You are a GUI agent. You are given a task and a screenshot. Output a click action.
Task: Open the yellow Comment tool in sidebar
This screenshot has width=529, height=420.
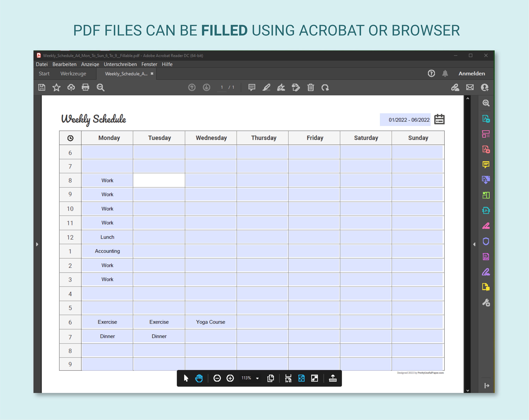(486, 164)
